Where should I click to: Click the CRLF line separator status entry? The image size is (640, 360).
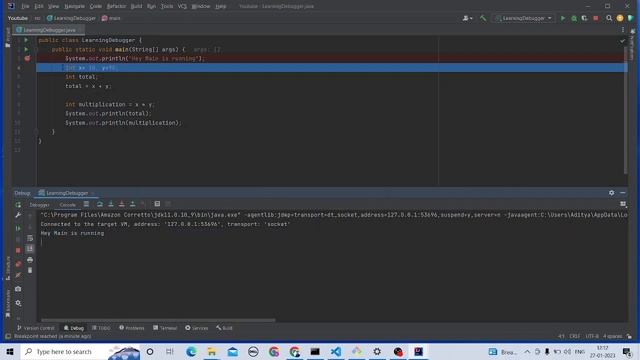(574, 336)
